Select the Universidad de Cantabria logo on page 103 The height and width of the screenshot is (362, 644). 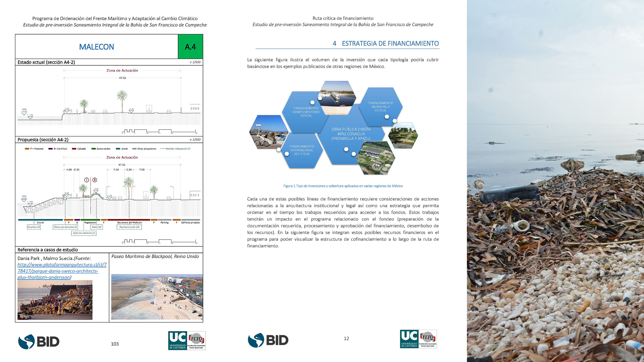[x=177, y=341]
